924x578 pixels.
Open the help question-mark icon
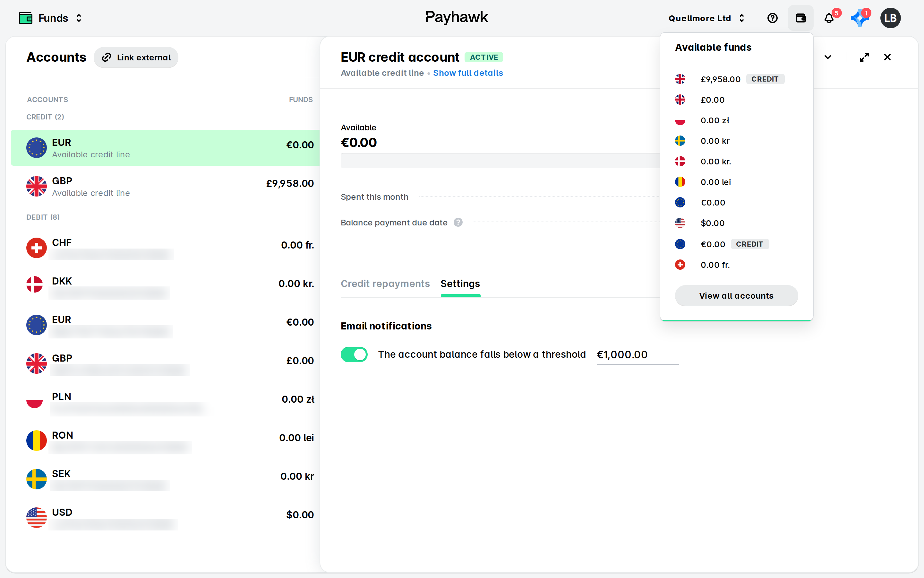(772, 18)
